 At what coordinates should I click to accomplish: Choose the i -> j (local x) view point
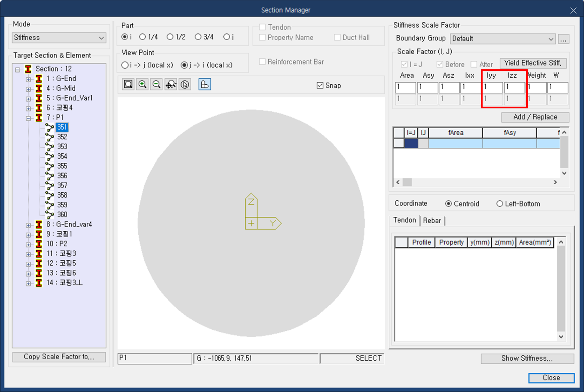(125, 65)
